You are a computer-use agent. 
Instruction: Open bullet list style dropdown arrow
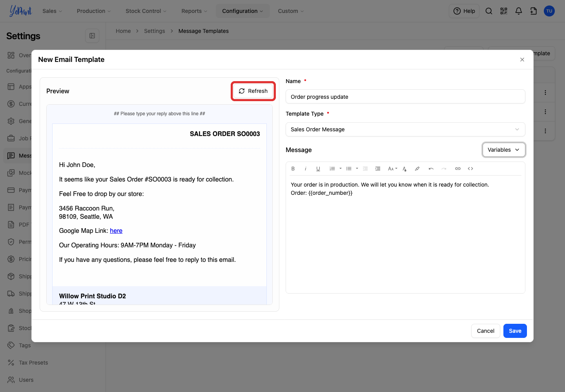[x=357, y=169]
